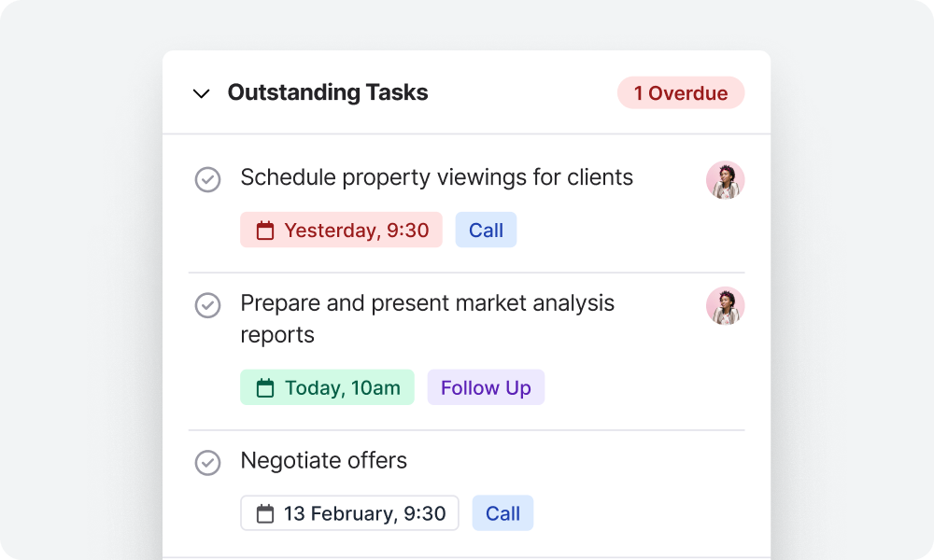Open the 1 Overdue filter badge
Screen dimensions: 934x560
pos(681,92)
